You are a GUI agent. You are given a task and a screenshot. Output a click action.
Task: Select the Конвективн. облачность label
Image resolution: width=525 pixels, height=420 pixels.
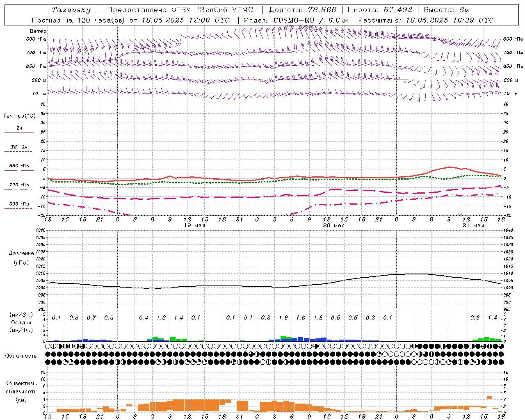(x=21, y=388)
